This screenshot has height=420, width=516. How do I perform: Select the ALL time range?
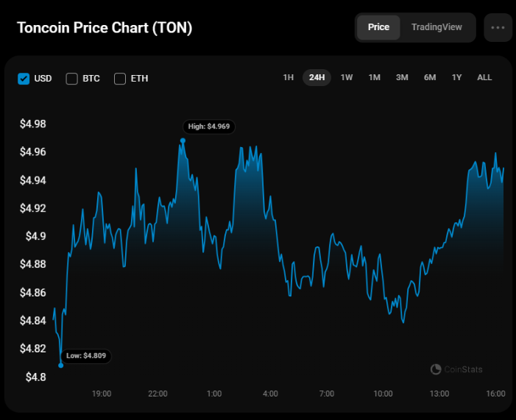click(484, 78)
